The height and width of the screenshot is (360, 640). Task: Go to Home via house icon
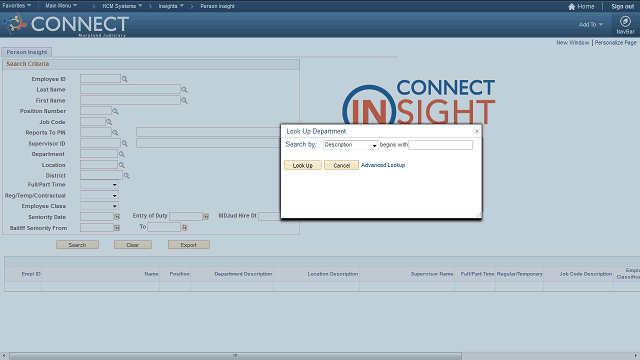click(571, 7)
